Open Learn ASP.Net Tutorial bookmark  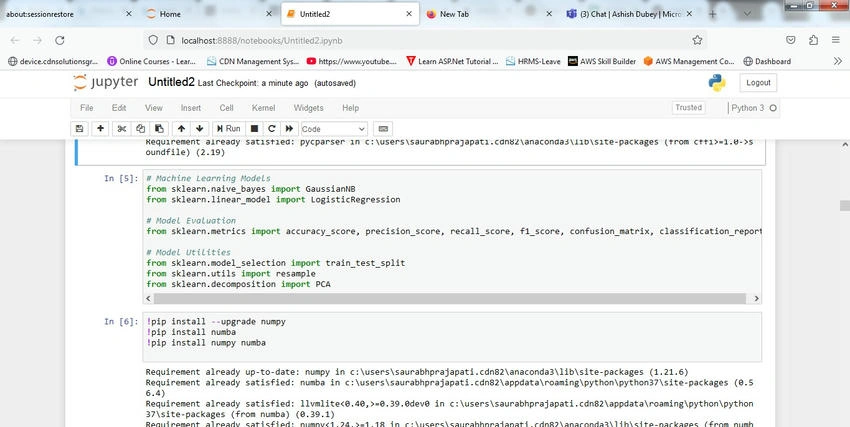[452, 61]
